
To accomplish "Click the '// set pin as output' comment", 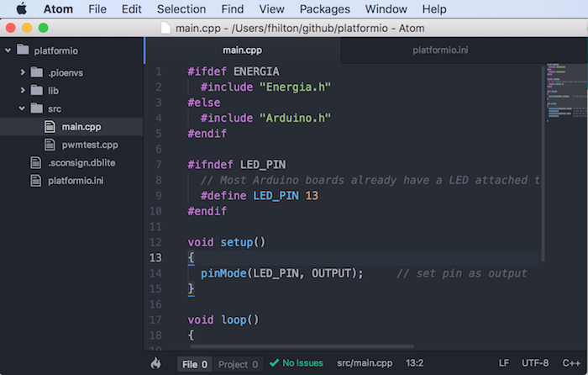I will 462,273.
